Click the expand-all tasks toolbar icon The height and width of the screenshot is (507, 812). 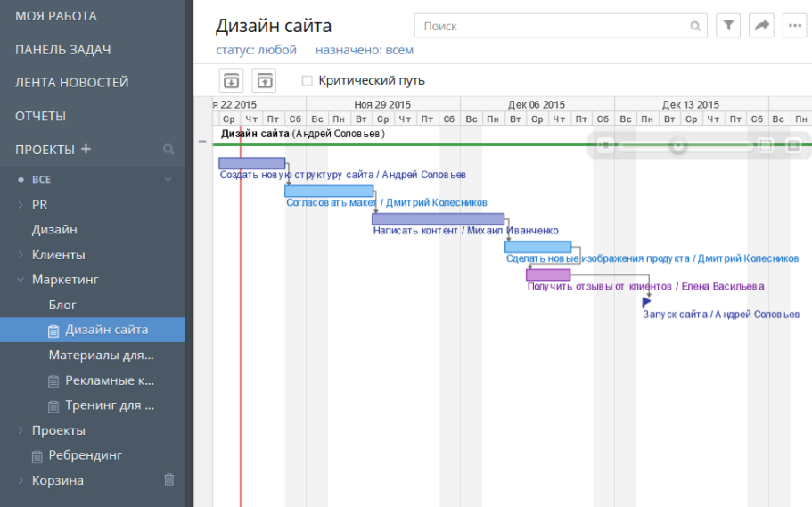click(231, 81)
